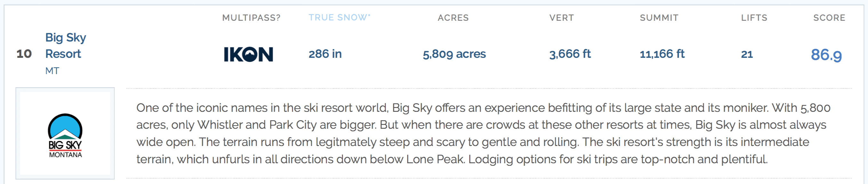Sort by the TRUE SNOW column header
The image size is (868, 184).
coord(338,18)
